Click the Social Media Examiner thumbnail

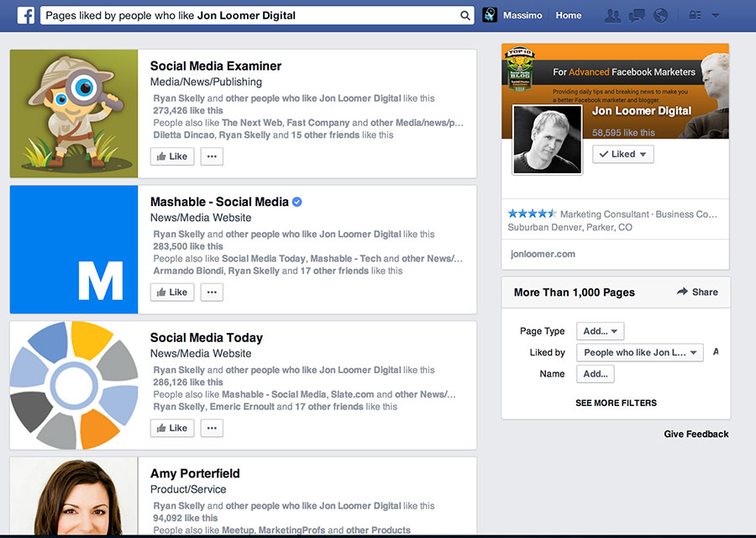click(x=74, y=113)
